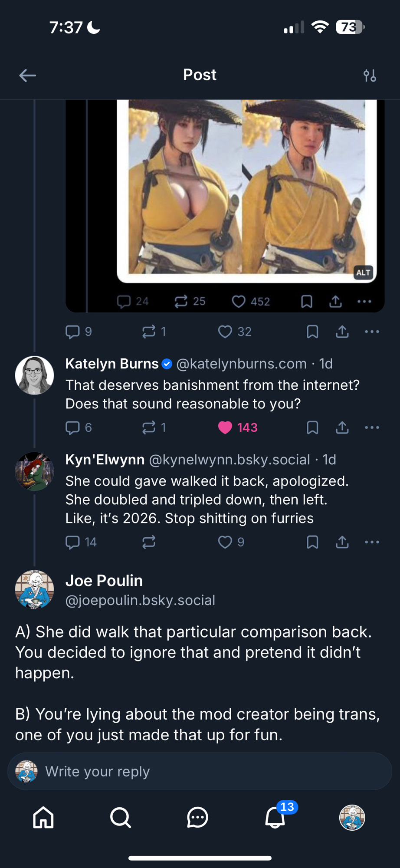Open more options on Kyn'Elwynn's reply
The image size is (400, 868).
(372, 542)
